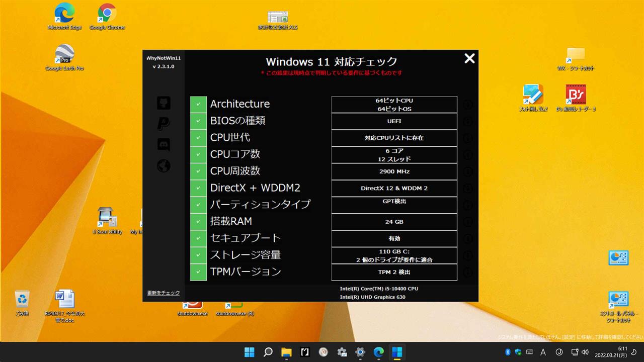644x362 pixels.
Task: Open Google Earth Pro desktop shortcut
Action: (x=64, y=57)
